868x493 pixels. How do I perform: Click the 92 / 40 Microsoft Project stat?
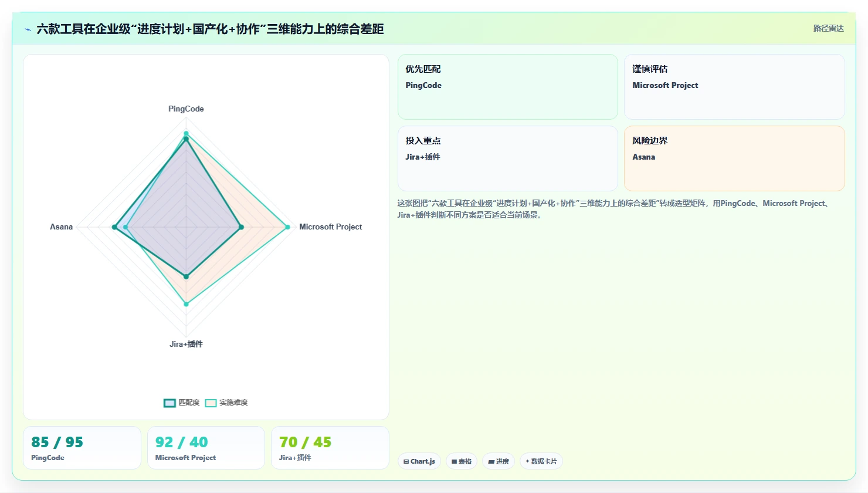pyautogui.click(x=206, y=448)
